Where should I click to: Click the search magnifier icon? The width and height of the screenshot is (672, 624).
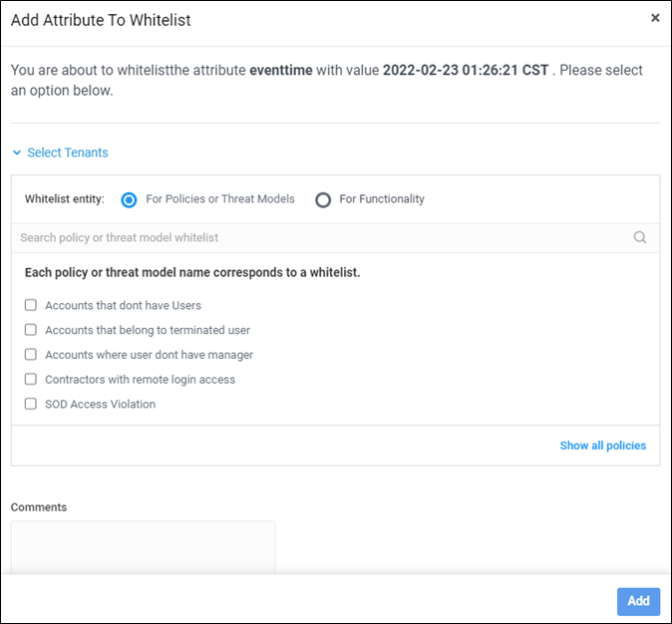pyautogui.click(x=639, y=237)
